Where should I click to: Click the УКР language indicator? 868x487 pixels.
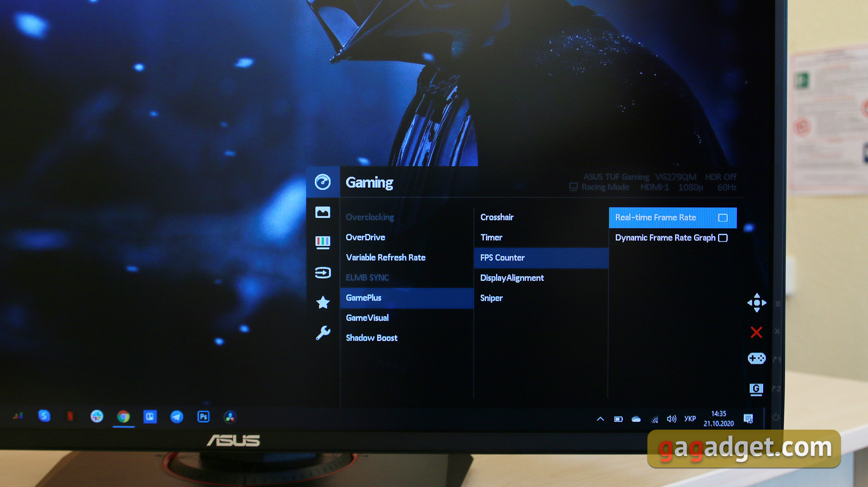point(690,419)
